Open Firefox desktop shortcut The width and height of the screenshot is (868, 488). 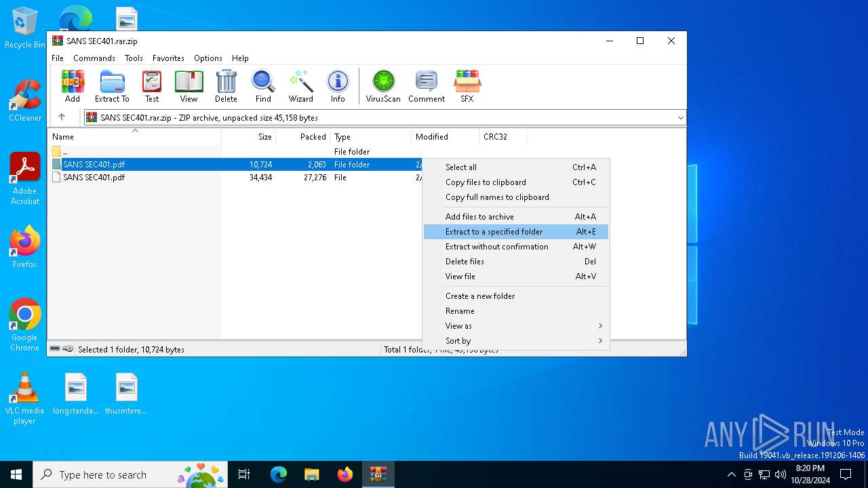click(x=25, y=247)
